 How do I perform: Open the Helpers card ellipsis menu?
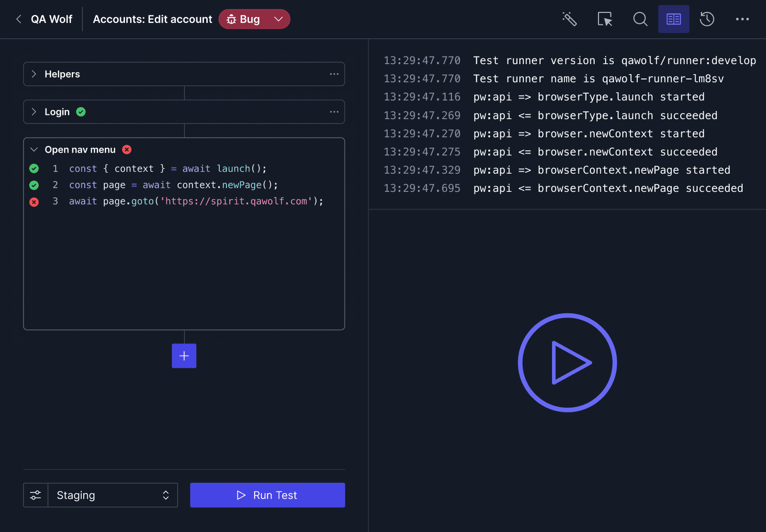coord(334,74)
